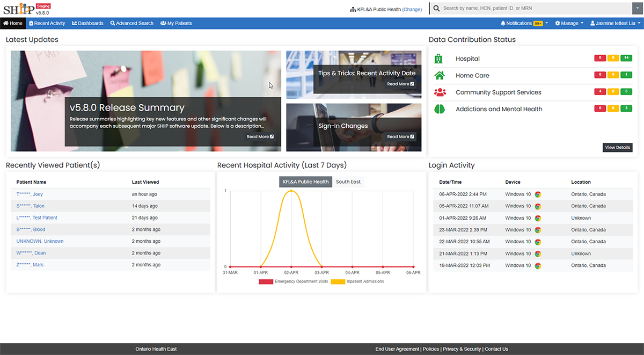Click the Patient Name column header
Image resolution: width=644 pixels, height=355 pixels.
pyautogui.click(x=32, y=182)
